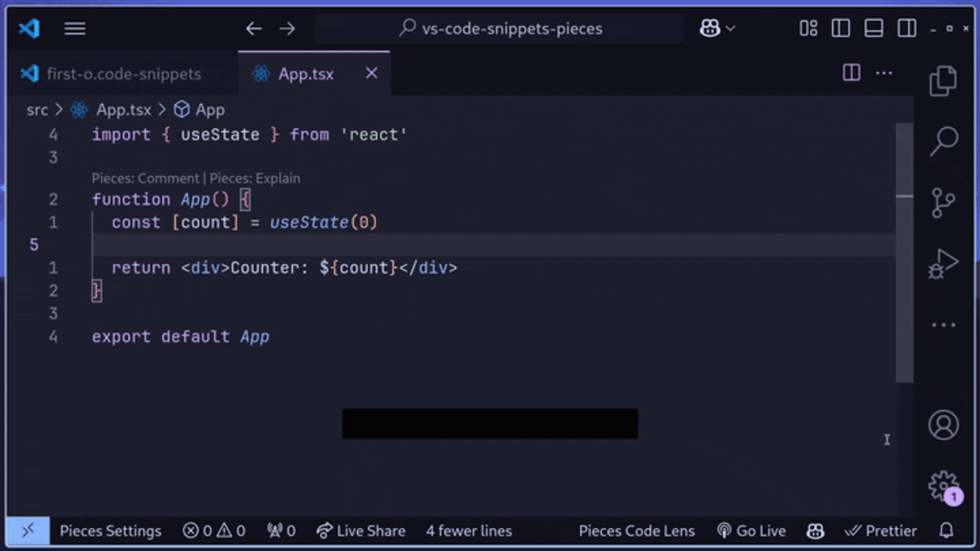980x551 pixels.
Task: Click the function App() declaration
Action: click(171, 199)
